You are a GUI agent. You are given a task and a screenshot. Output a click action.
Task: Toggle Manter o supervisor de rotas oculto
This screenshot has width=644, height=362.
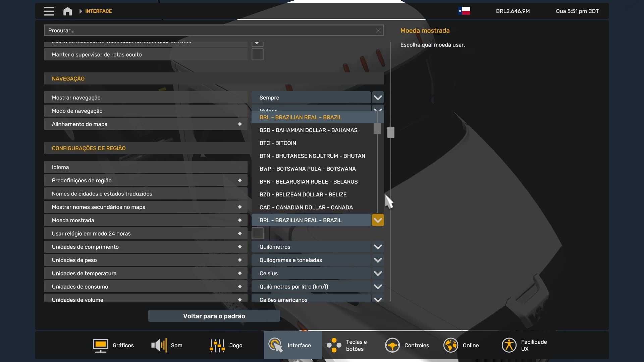[257, 54]
